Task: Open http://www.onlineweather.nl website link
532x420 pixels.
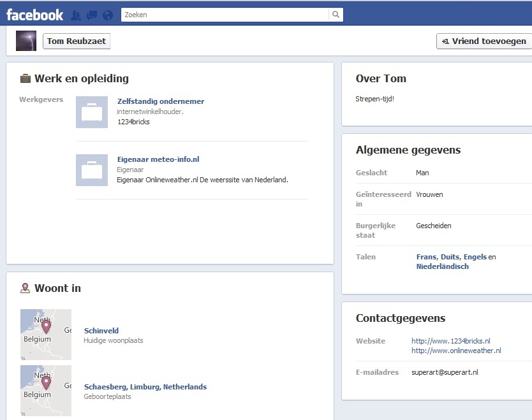Action: pos(456,351)
